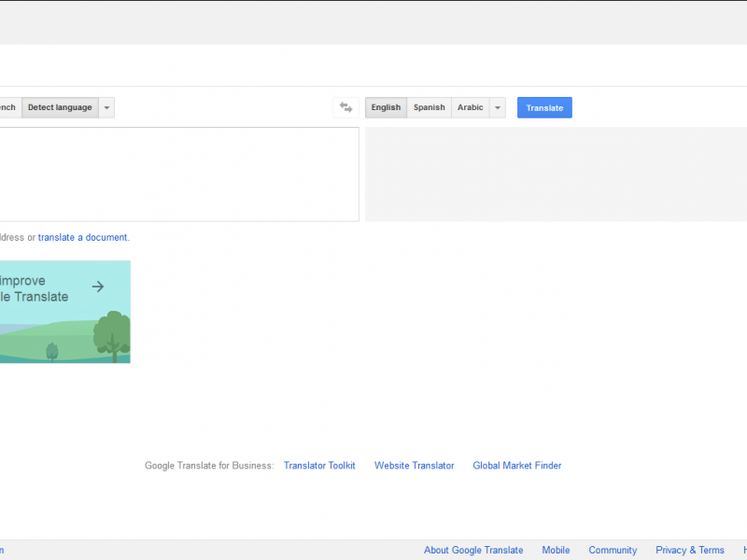This screenshot has width=747, height=560.
Task: Enable Detect language for the source text
Action: coord(59,107)
